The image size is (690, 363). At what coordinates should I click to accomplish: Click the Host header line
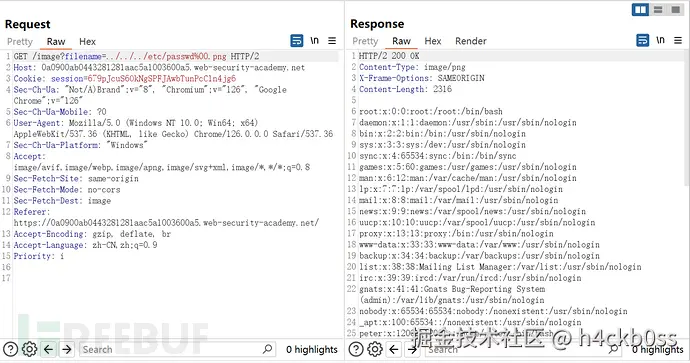point(159,67)
